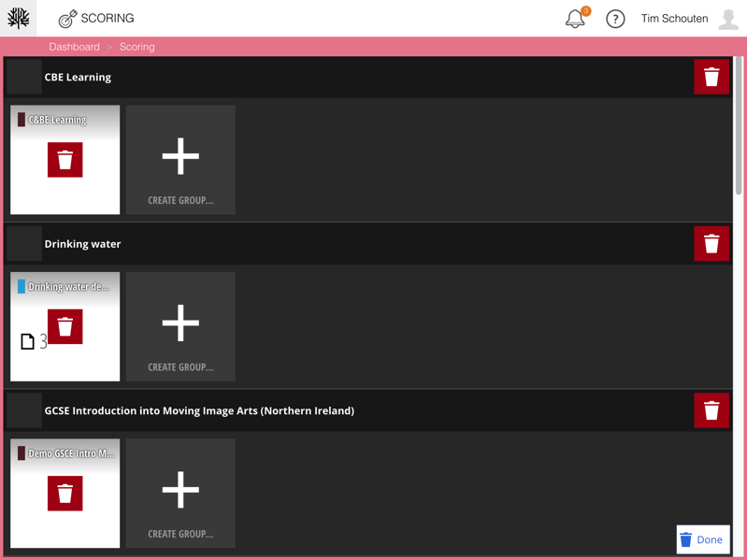Toggle the square beside CBE Learning header
The height and width of the screenshot is (560, 747).
pyautogui.click(x=24, y=77)
